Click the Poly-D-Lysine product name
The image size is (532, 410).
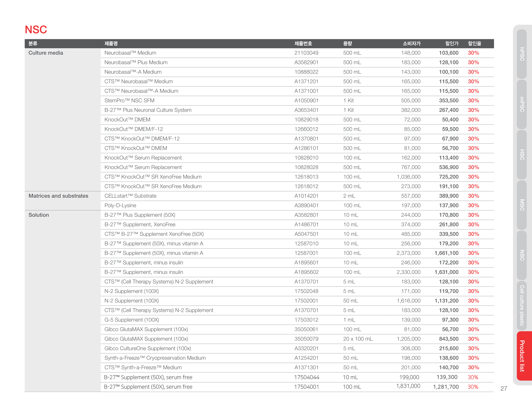[120, 205]
